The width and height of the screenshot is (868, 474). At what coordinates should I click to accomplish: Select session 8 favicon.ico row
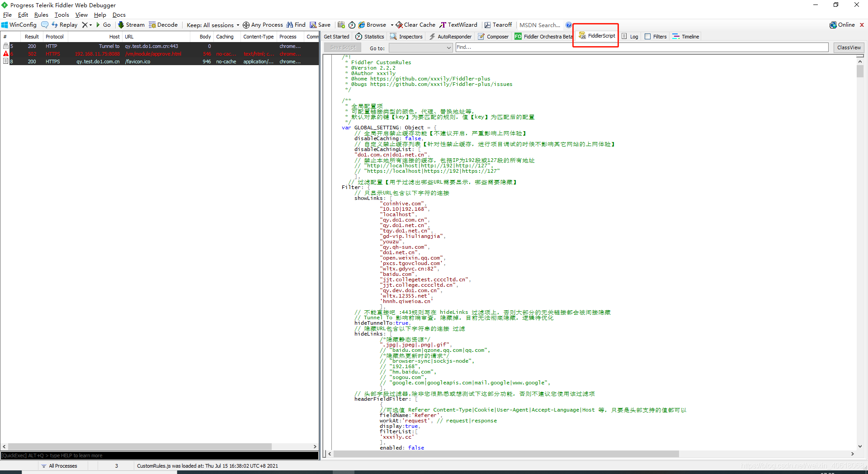click(x=160, y=62)
